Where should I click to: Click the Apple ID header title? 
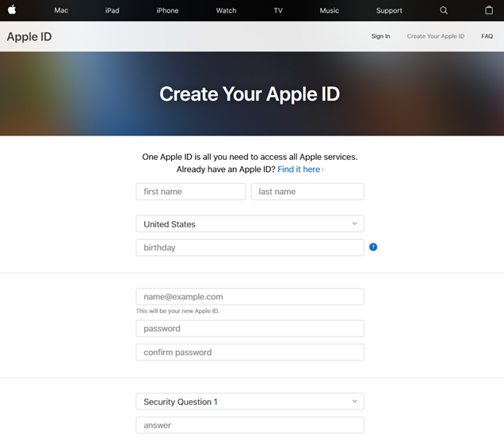tap(29, 36)
